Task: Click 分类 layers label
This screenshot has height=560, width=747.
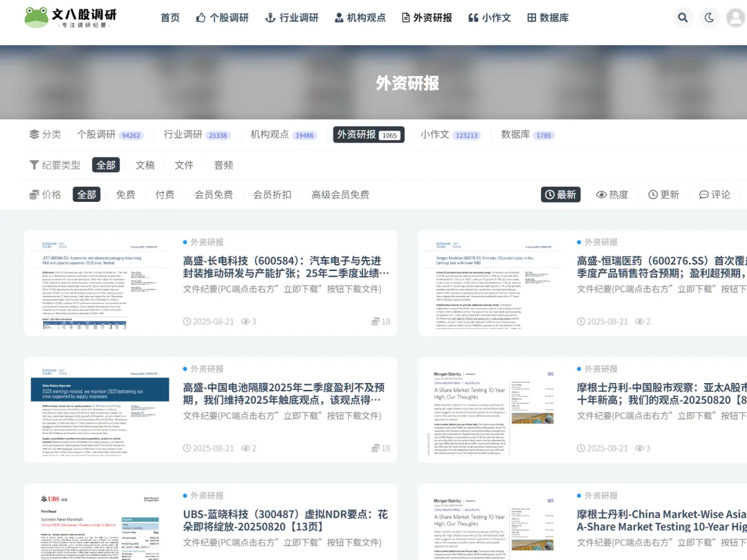Action: coord(45,135)
